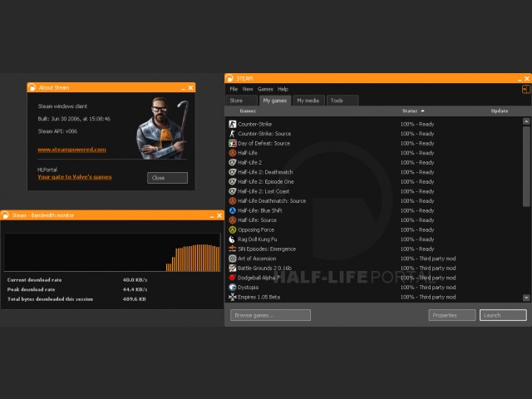
Task: Click the bandwidth download graph
Action: coord(112,252)
